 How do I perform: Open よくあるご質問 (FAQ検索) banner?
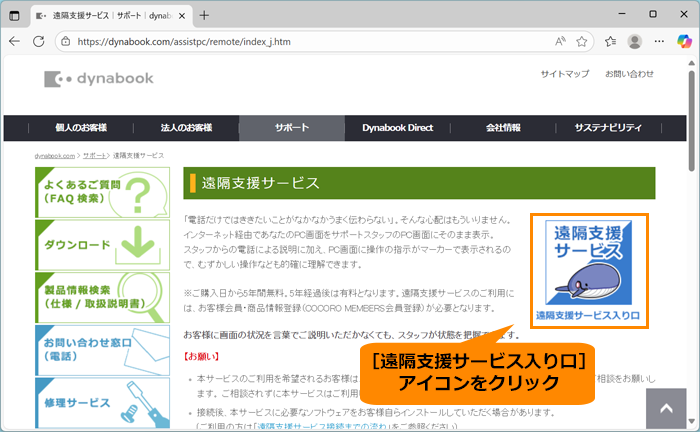tap(102, 192)
